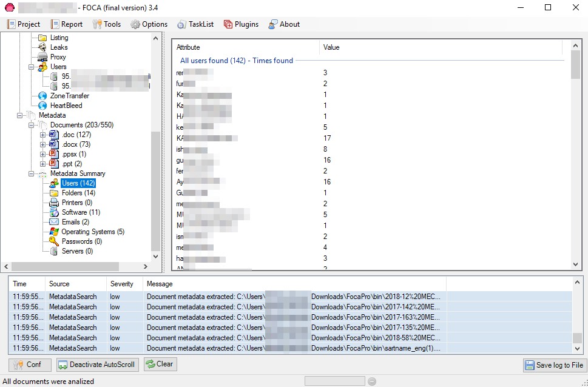
Task: Click the progress bar in status bar
Action: 334,382
